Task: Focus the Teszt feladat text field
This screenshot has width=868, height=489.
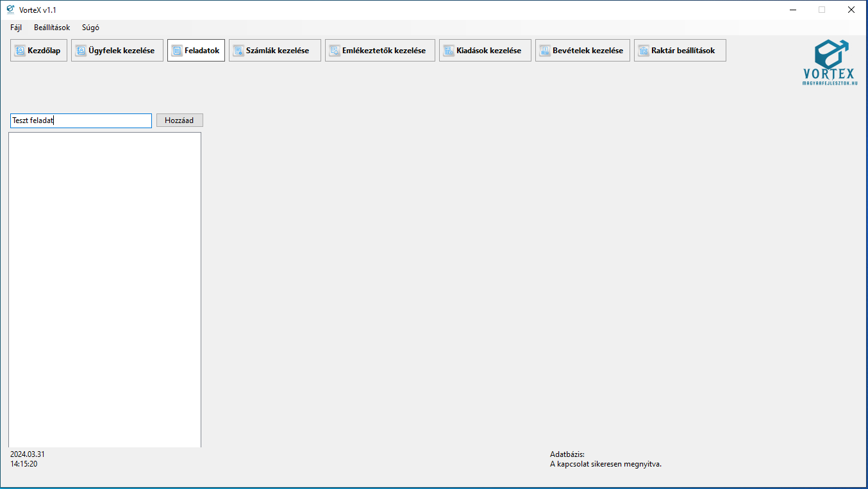Action: click(81, 120)
